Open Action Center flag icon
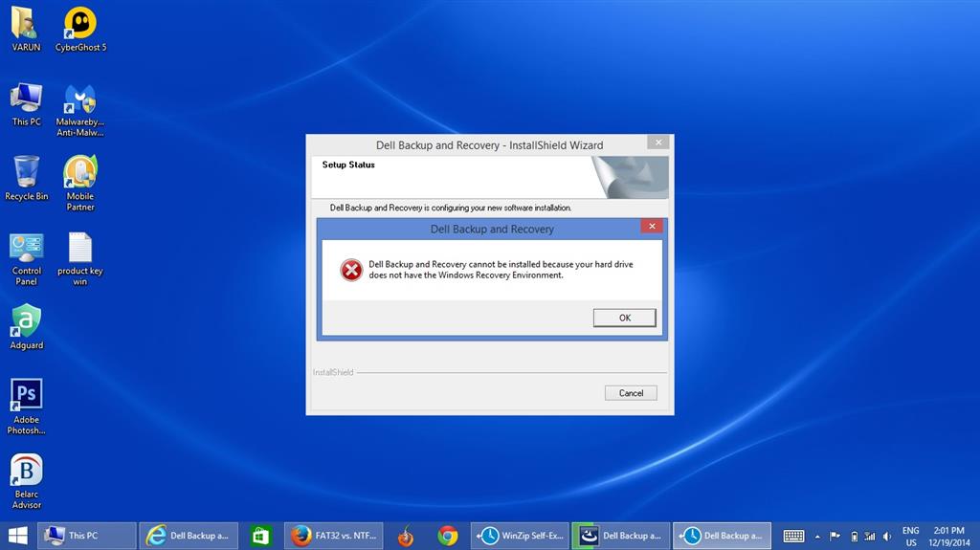Screen dimensions: 980x550 [x=835, y=537]
